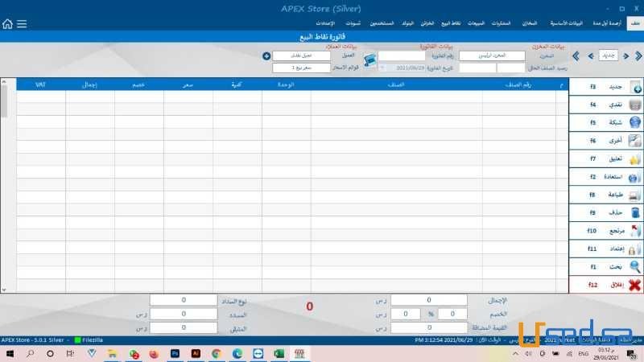Click the scrollbar down arrow of invoice grid

point(3,289)
